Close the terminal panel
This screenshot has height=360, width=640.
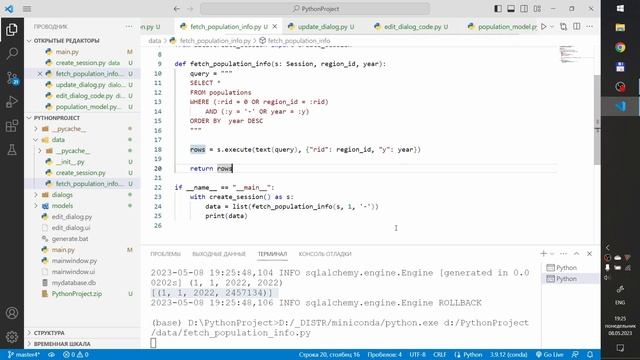click(590, 254)
